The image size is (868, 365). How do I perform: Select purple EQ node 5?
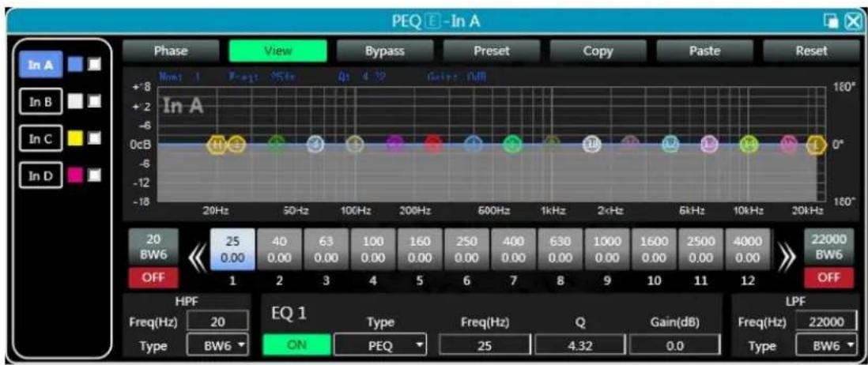[x=394, y=145]
